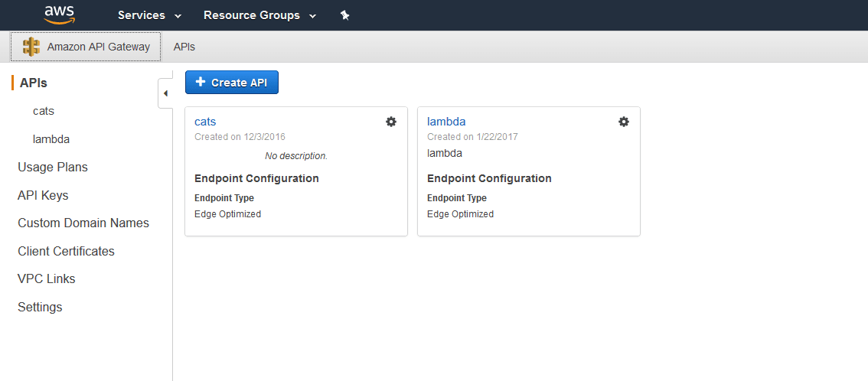Image resolution: width=868 pixels, height=381 pixels.
Task: Open Custom Domain Names section
Action: coord(83,223)
